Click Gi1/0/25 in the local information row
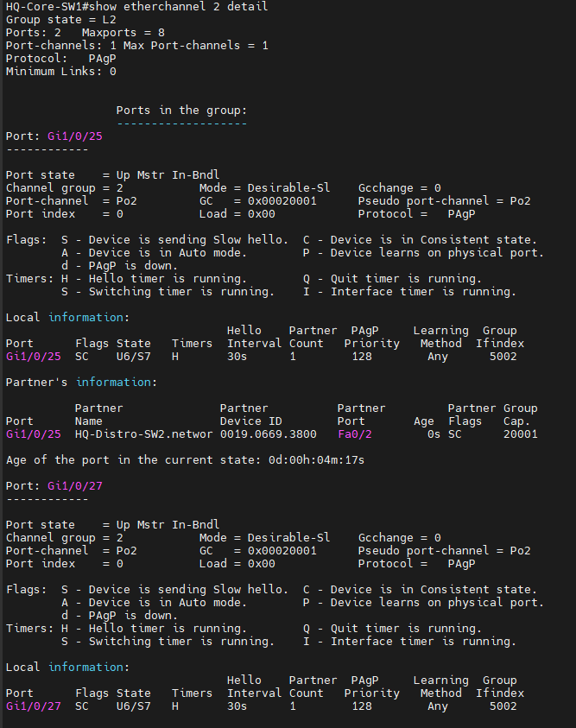Screen dimensions: 576x728 34,356
